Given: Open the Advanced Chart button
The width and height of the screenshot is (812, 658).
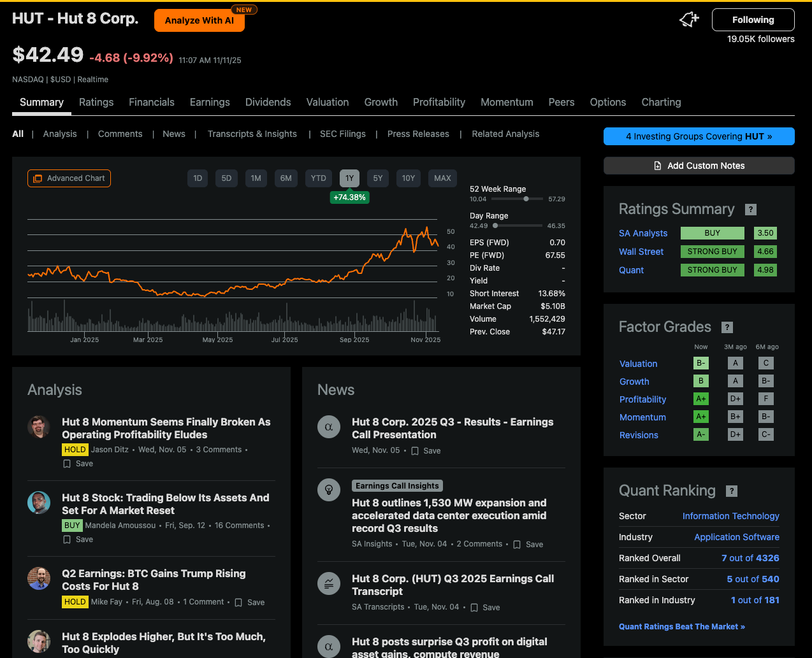Looking at the screenshot, I should coord(69,178).
